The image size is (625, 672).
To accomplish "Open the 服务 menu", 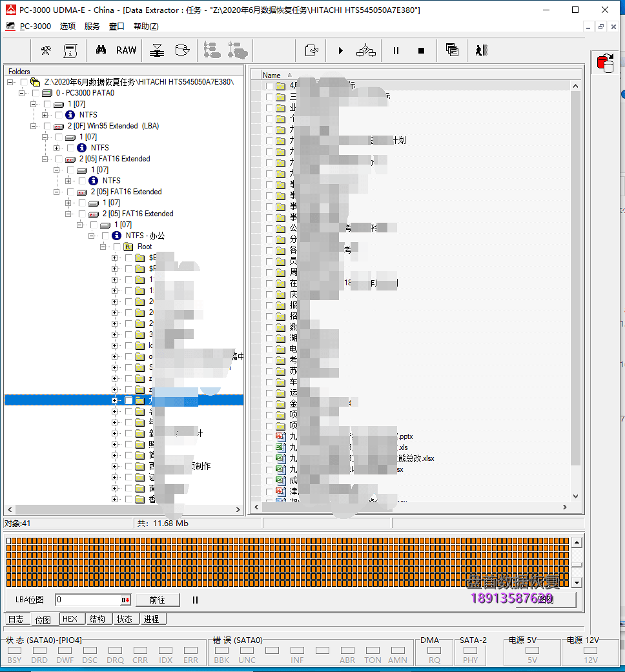I will tap(92, 26).
